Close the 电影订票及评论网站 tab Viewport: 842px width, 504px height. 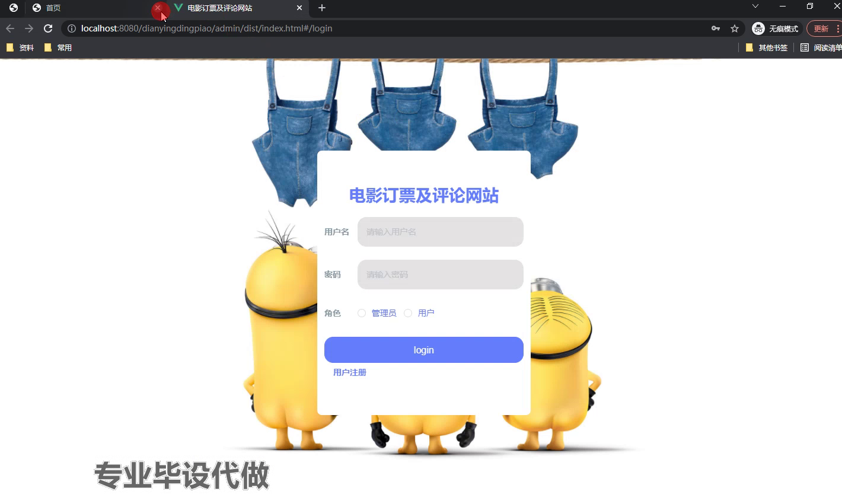pyautogui.click(x=299, y=8)
